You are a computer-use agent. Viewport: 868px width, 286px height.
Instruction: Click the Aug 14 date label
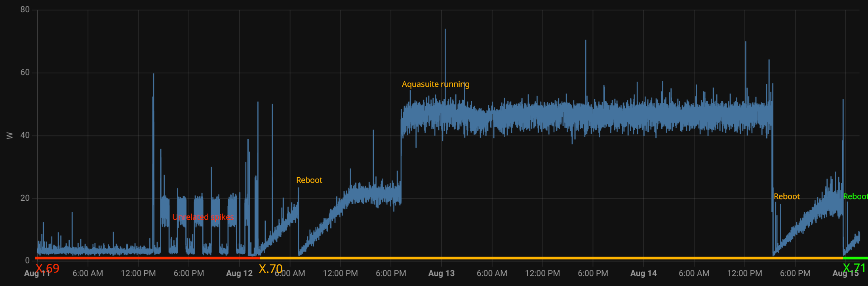pyautogui.click(x=643, y=273)
